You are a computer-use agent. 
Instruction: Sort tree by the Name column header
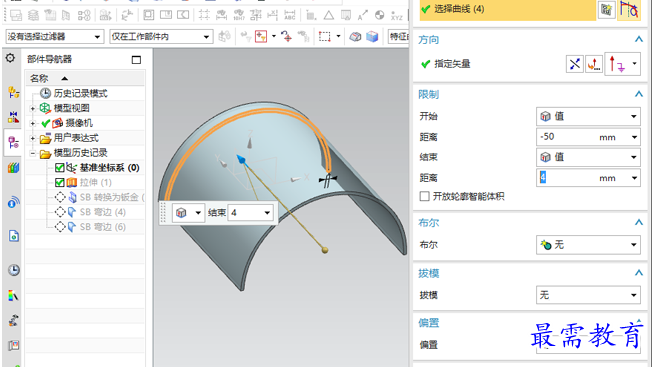[x=85, y=78]
